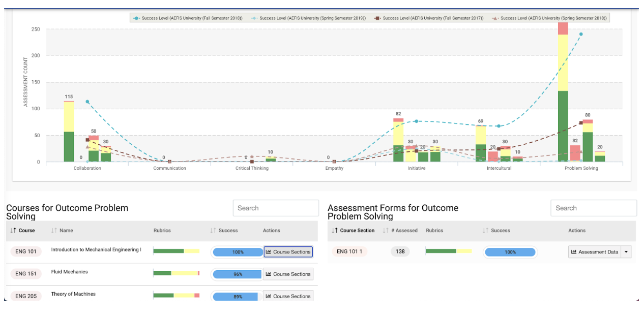Screen dimensions: 644x319
Task: Select the ENG 101 course badge
Action: click(26, 252)
